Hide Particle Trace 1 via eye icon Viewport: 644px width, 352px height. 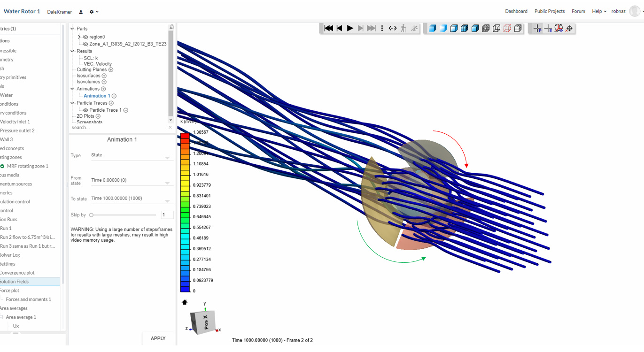(x=85, y=110)
